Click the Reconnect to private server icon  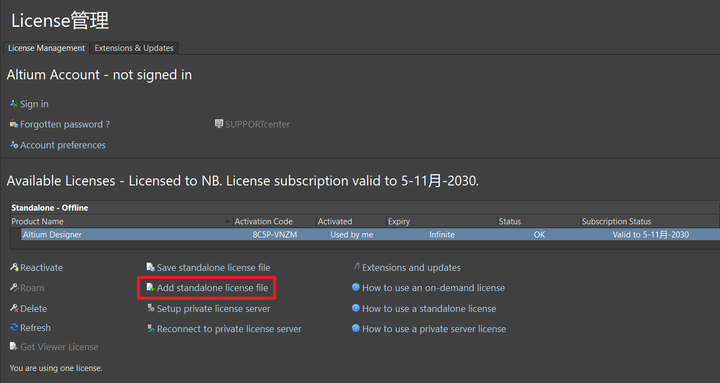pyautogui.click(x=151, y=328)
